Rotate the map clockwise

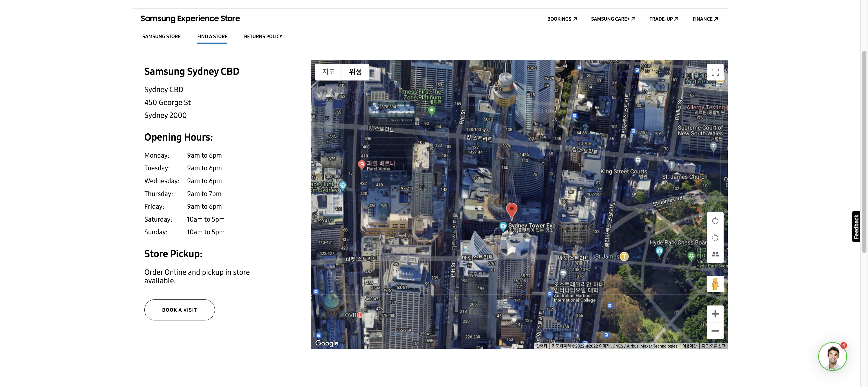click(715, 221)
